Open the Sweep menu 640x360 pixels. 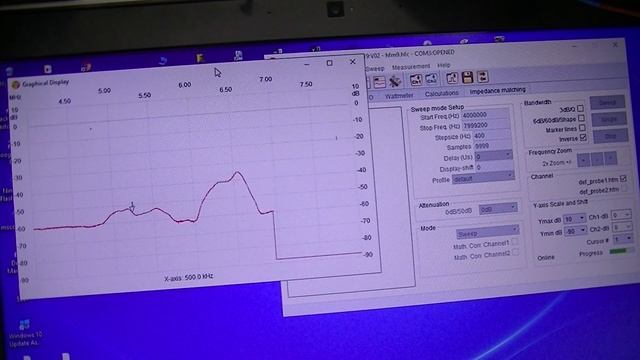click(x=375, y=69)
